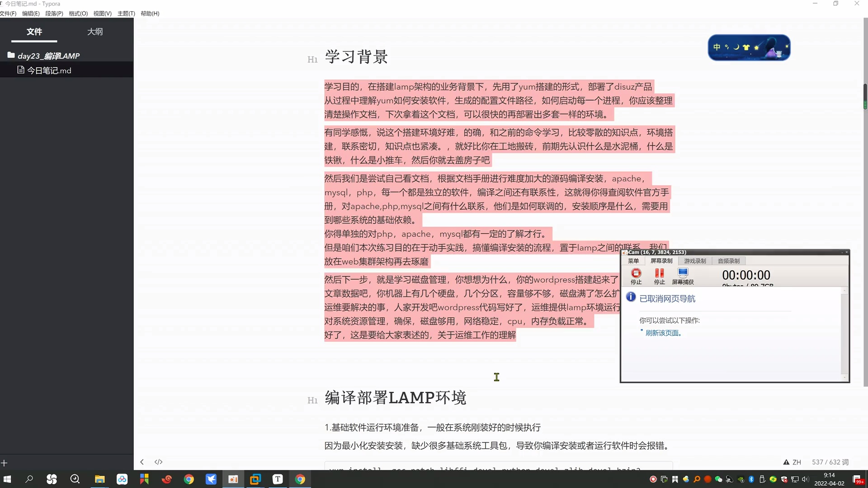
Task: Switch the ZH input method indicator
Action: 797,462
